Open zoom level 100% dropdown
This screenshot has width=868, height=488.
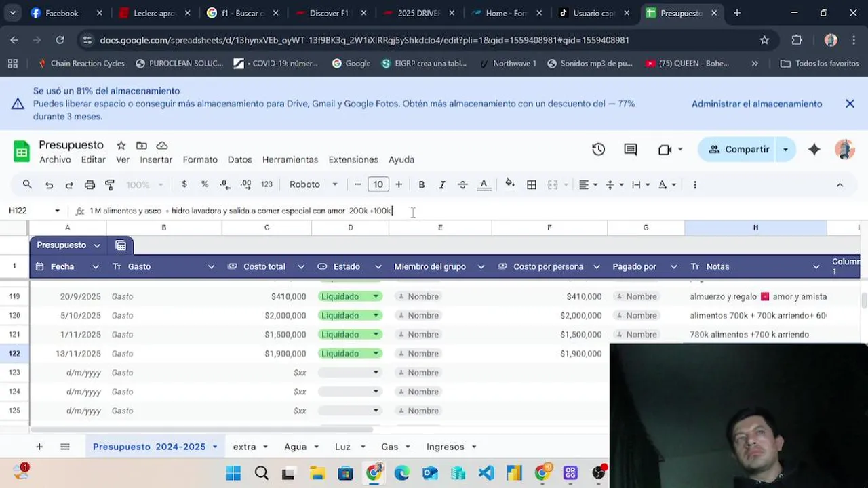tap(144, 184)
